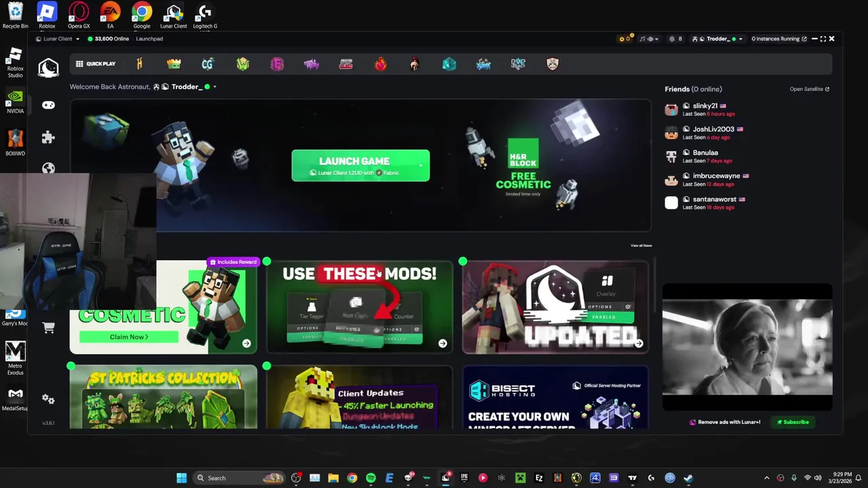Screen dimensions: 868x488
Task: Click the H&R Block free cosmetic banner
Action: tap(524, 167)
